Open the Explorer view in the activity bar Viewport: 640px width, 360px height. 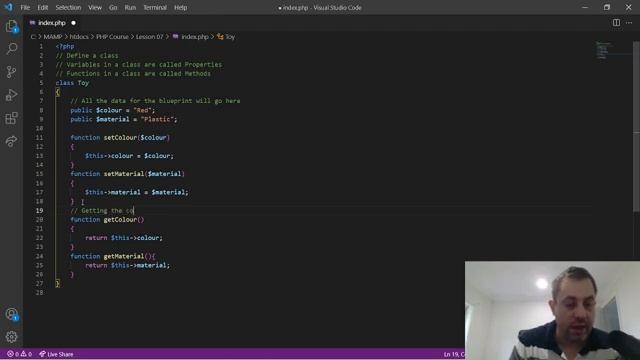pyautogui.click(x=11, y=27)
